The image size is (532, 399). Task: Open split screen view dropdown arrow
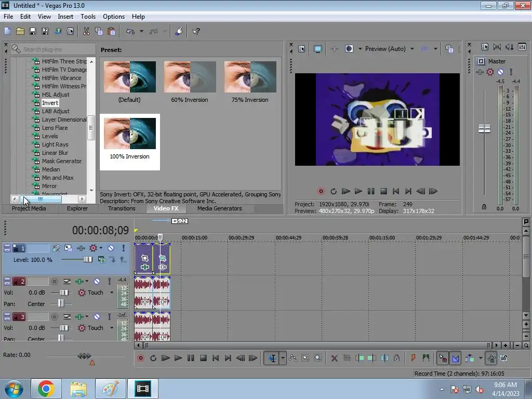pos(360,49)
